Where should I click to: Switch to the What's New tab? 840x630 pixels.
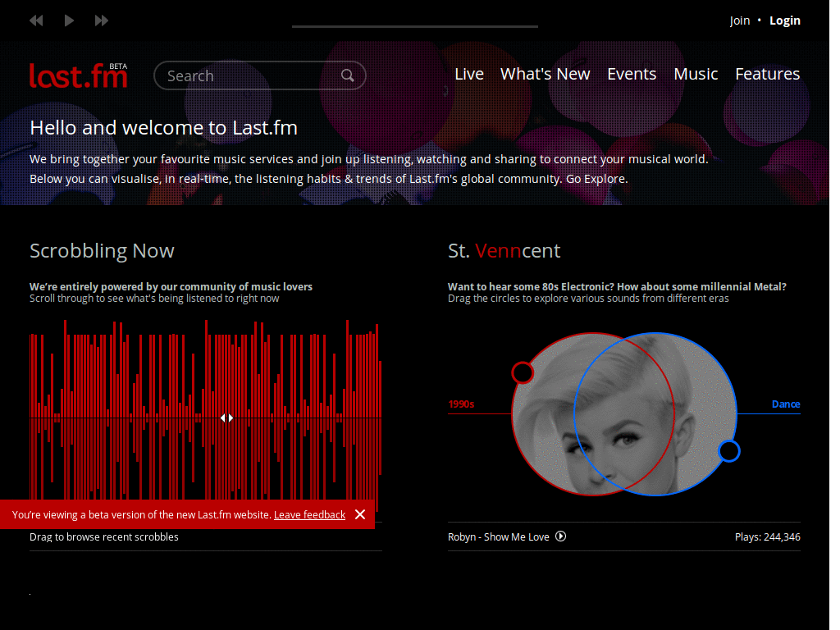pos(545,74)
